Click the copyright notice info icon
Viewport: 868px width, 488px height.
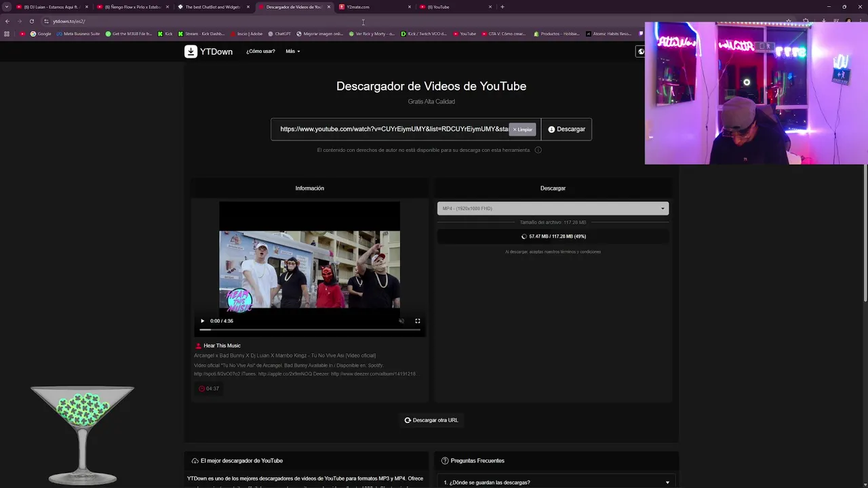[538, 150]
